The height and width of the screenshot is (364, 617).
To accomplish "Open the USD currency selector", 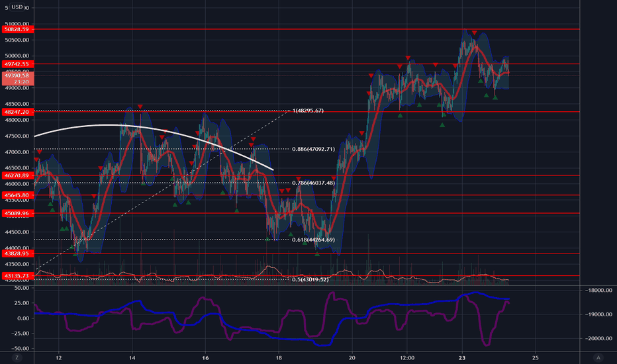I will pos(17,7).
